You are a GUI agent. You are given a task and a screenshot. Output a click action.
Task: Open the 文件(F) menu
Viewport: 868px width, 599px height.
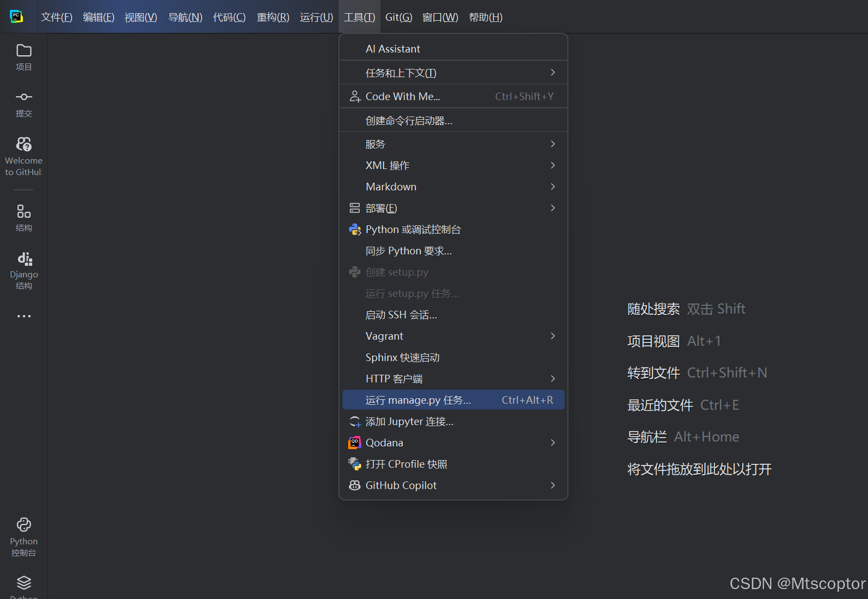pos(56,17)
